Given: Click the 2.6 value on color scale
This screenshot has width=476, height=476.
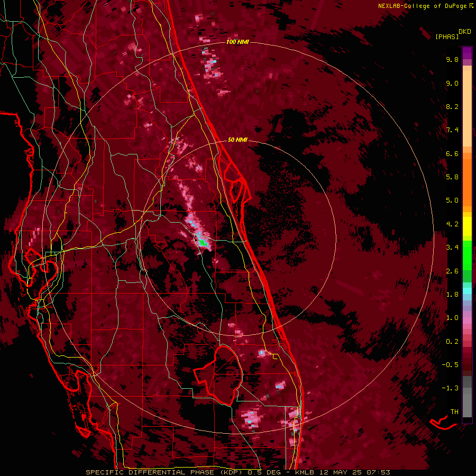Looking at the screenshot, I should (452, 271).
